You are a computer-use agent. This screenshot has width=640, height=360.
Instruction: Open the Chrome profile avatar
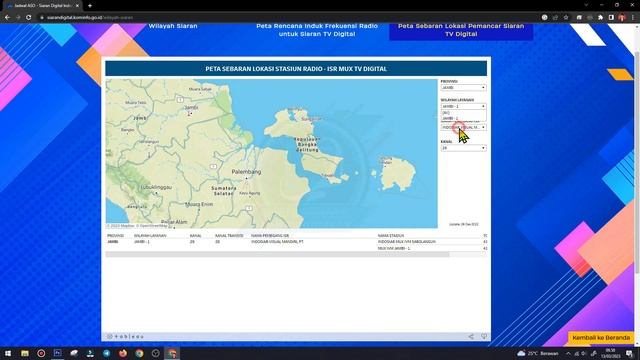622,18
